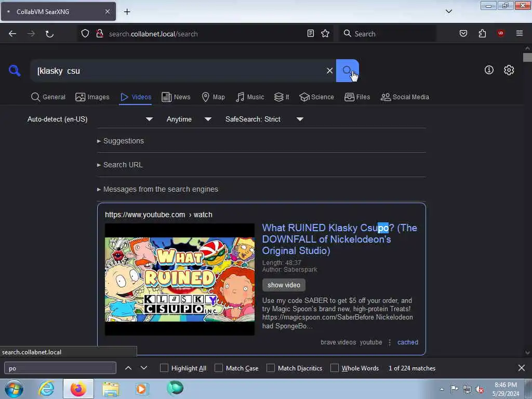Open the extensions puzzle icon

pyautogui.click(x=482, y=33)
